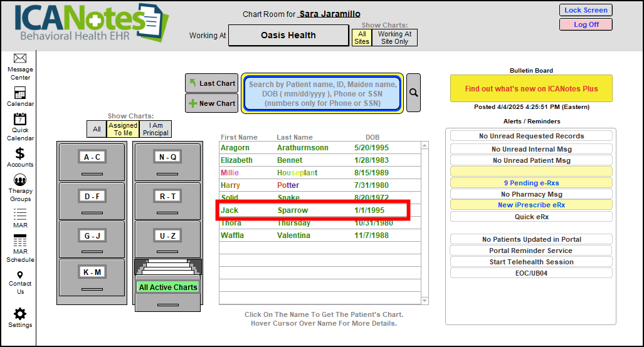Click the magnifying glass search button
This screenshot has width=644, height=347.
pos(413,93)
